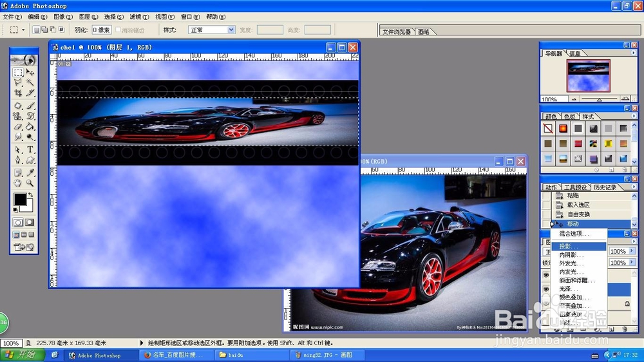This screenshot has width=644, height=362.
Task: Select the Dodge tool
Action: 30,137
